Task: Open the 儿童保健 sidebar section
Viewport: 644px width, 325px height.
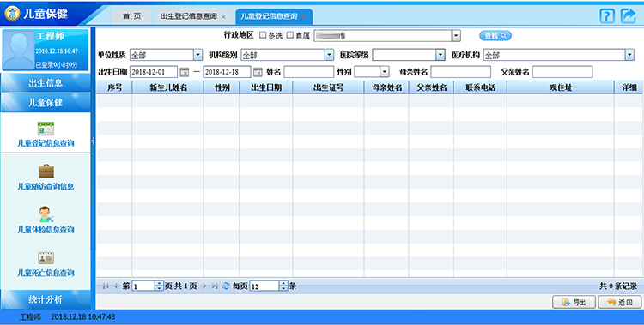Action: coord(46,103)
